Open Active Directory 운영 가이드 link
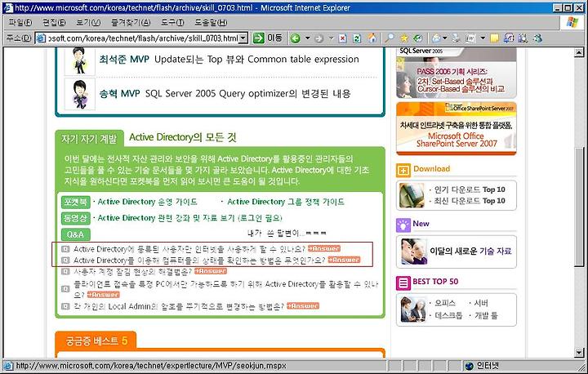Image resolution: width=588 pixels, height=374 pixels. point(147,202)
